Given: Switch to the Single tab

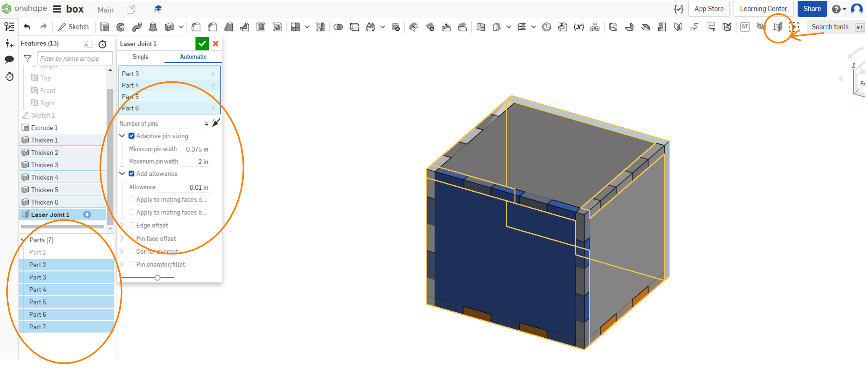Looking at the screenshot, I should [x=141, y=57].
